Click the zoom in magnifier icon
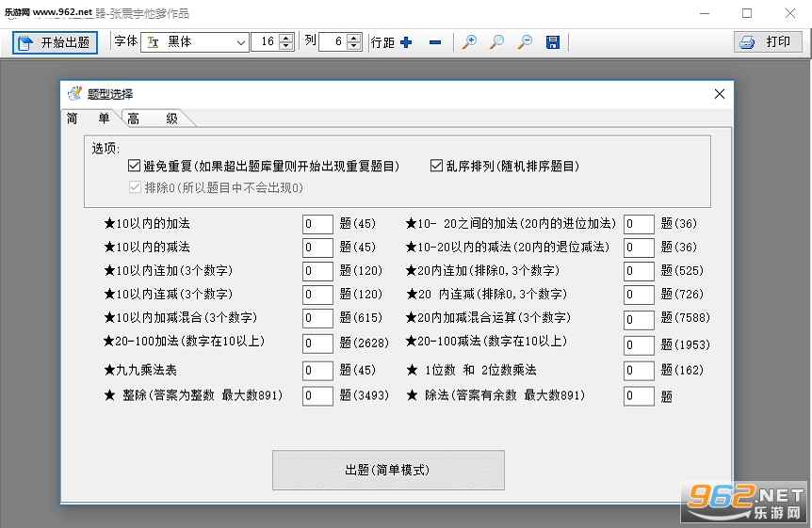The image size is (812, 528). coord(469,42)
